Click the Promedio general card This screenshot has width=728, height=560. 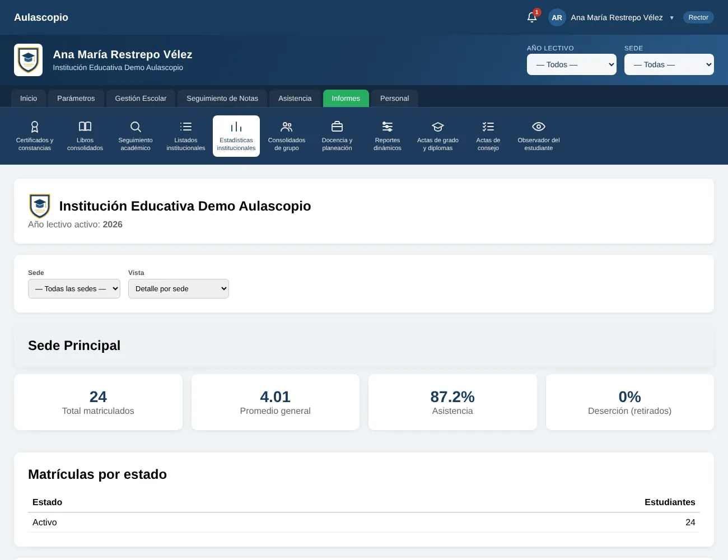click(275, 402)
